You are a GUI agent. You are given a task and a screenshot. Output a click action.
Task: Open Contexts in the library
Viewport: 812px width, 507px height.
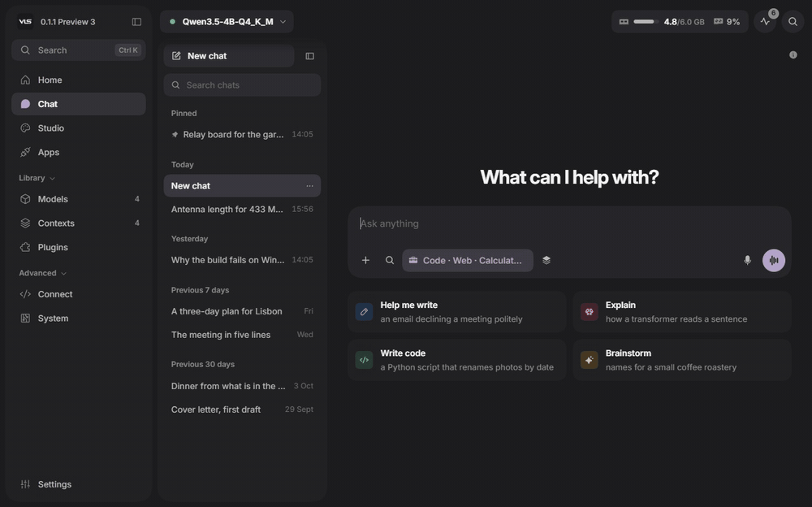(79, 223)
